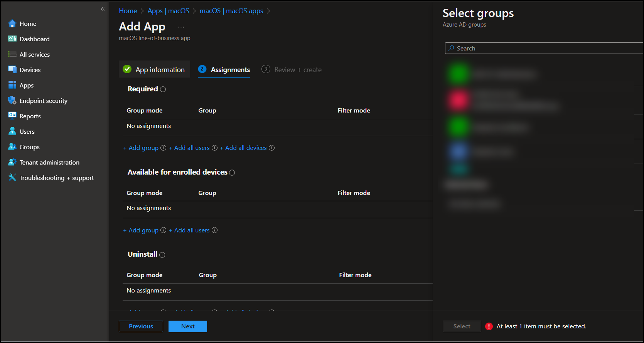
Task: Add all users under Available for enrolled devices
Action: pos(189,230)
